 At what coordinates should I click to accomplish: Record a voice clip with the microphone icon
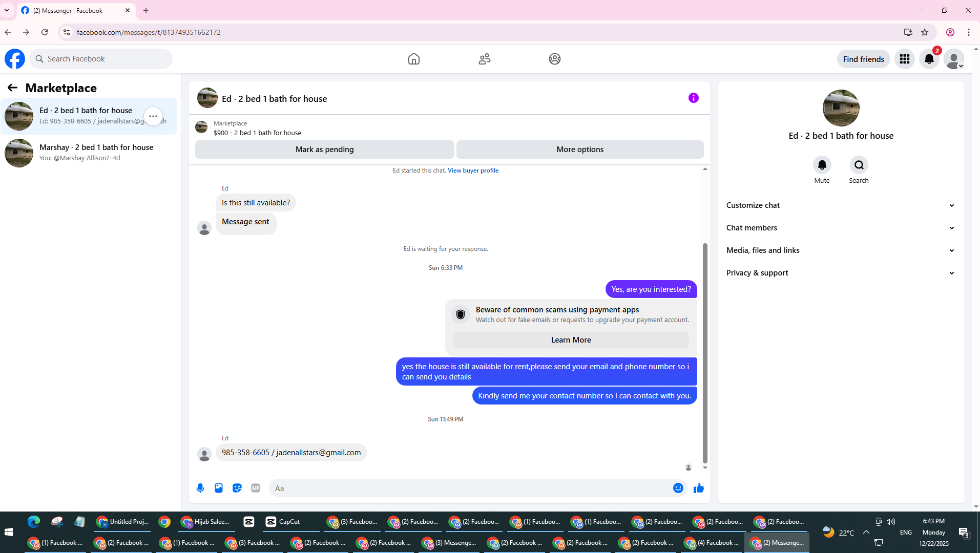(x=200, y=488)
